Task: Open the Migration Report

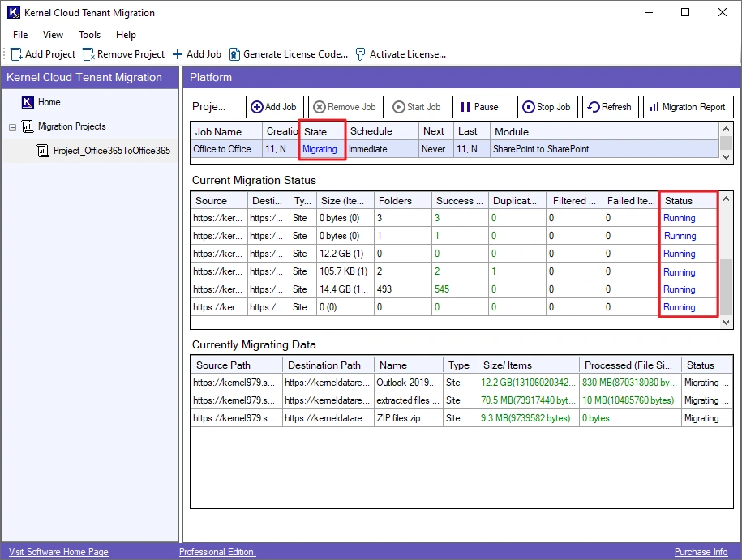Action: tap(687, 107)
